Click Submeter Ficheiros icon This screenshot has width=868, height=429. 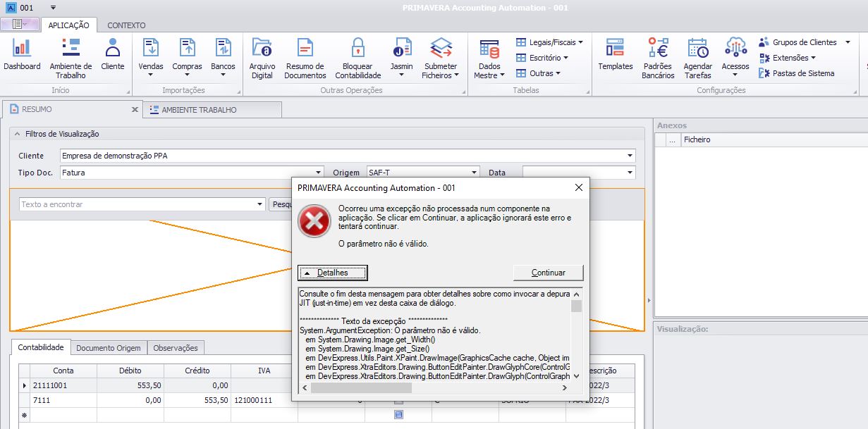[x=441, y=58]
